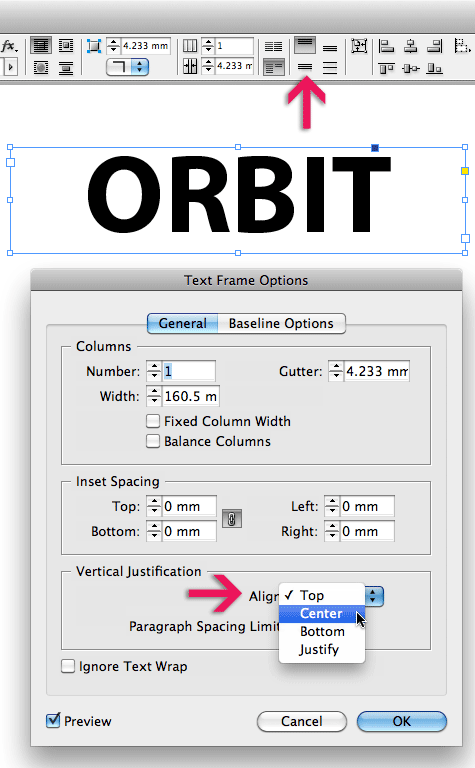Click the toolbar inset spacing icon
The image size is (475, 768).
[x=94, y=46]
